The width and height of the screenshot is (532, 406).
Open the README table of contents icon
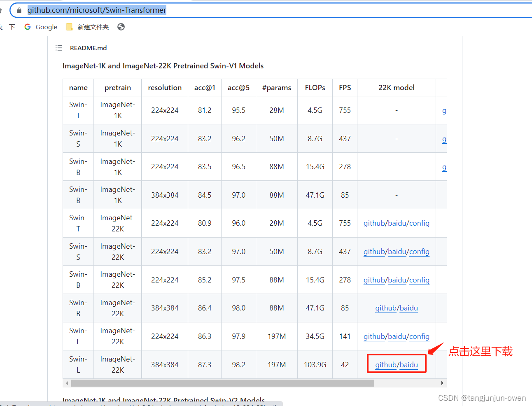[59, 48]
